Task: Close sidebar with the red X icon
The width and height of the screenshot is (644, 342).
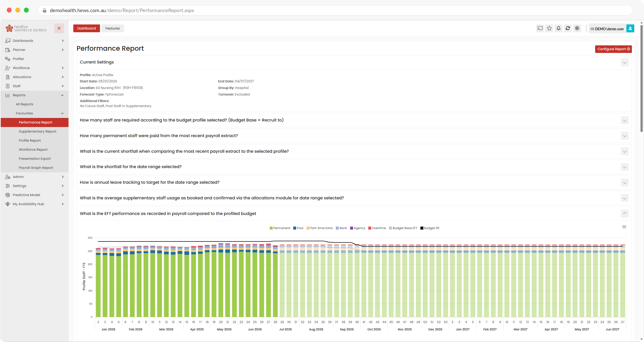Action: (x=59, y=28)
